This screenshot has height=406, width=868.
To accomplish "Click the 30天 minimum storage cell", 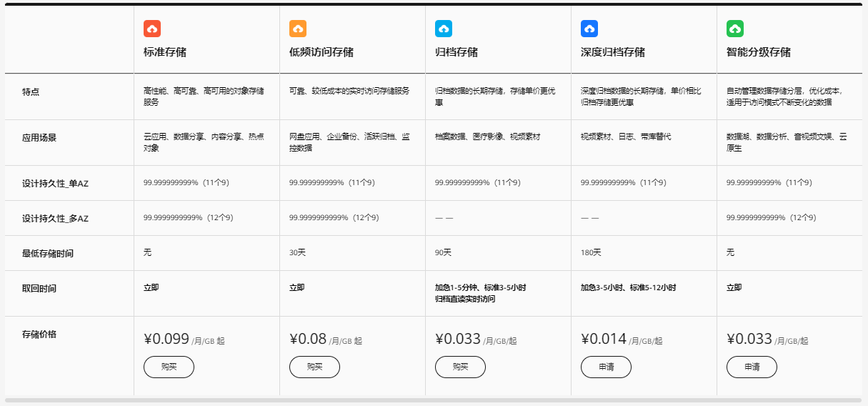I will (297, 252).
